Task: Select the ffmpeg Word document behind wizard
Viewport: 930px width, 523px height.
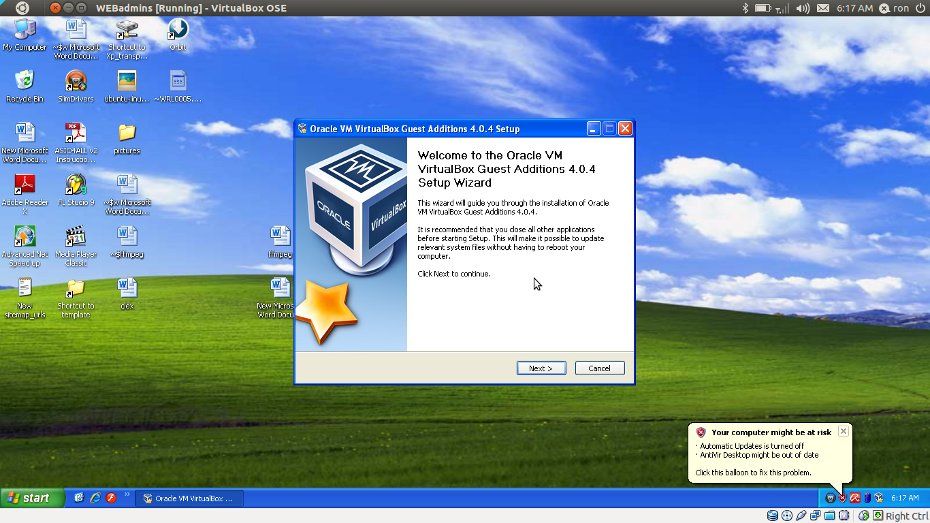Action: 280,242
